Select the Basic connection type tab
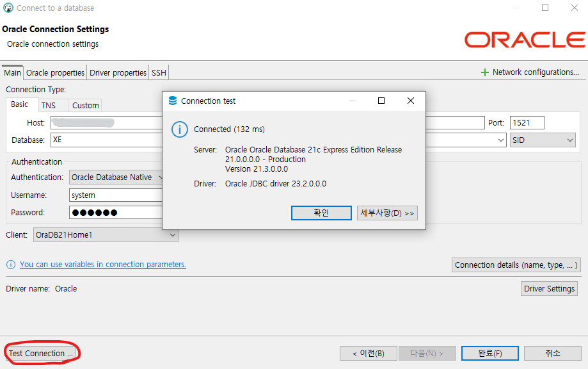 19,104
